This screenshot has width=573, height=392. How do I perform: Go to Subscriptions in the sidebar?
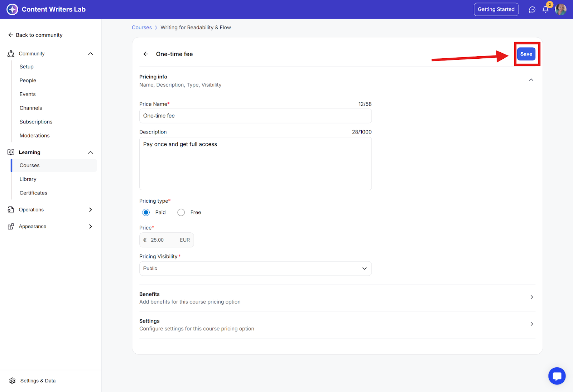(x=36, y=122)
